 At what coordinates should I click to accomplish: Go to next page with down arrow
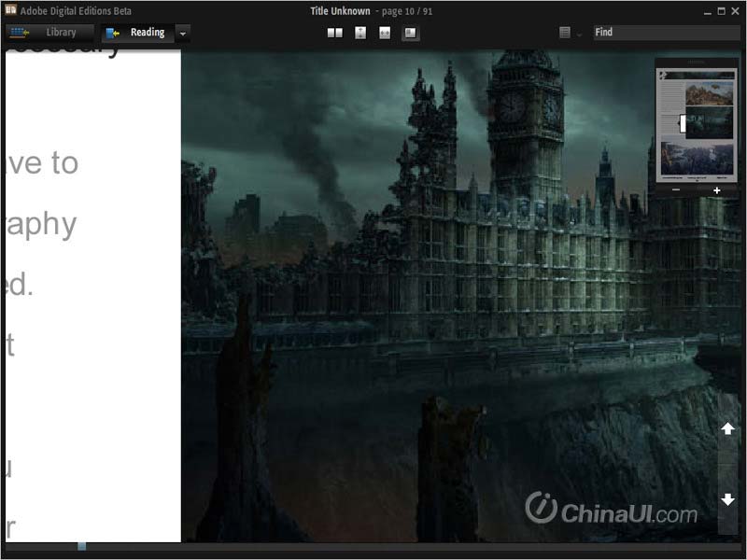click(727, 499)
